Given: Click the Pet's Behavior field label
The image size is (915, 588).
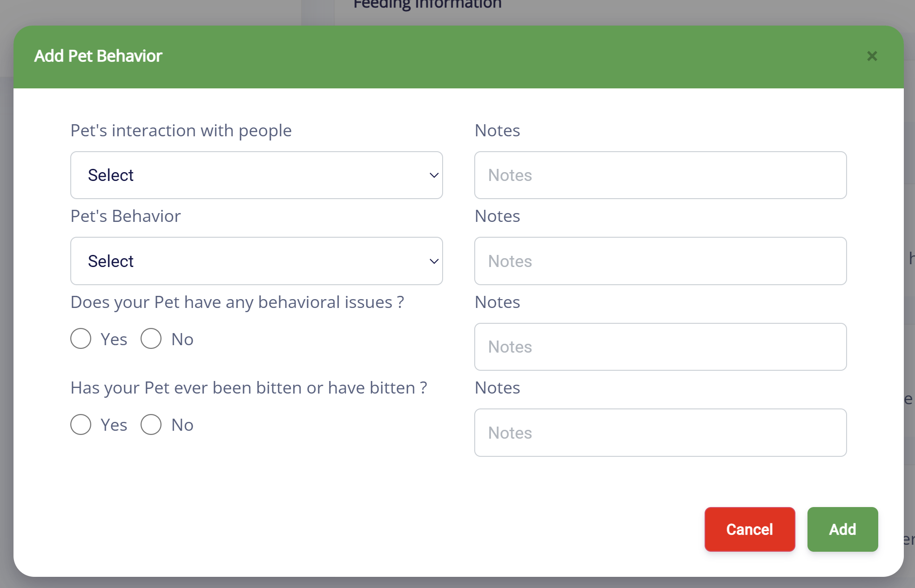Looking at the screenshot, I should [x=126, y=216].
